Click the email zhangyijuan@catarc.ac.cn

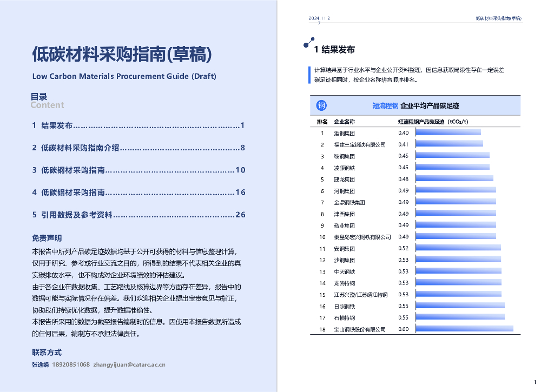[x=129, y=364]
